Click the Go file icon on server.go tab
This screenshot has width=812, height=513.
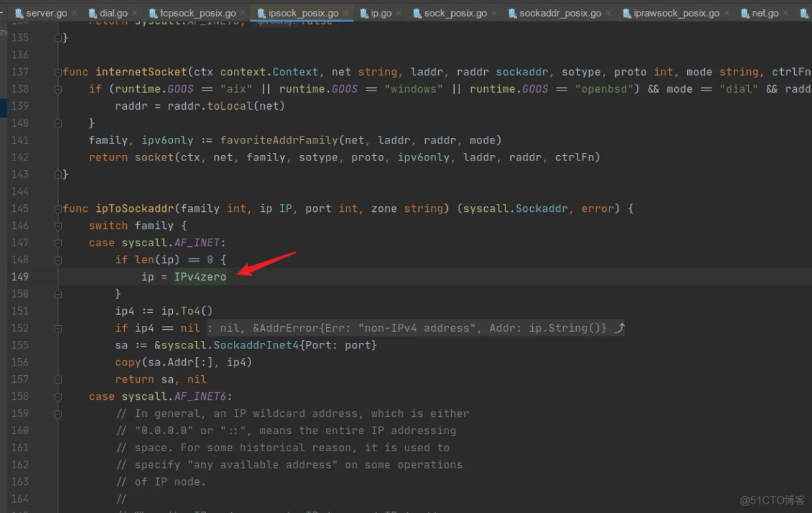tap(19, 14)
